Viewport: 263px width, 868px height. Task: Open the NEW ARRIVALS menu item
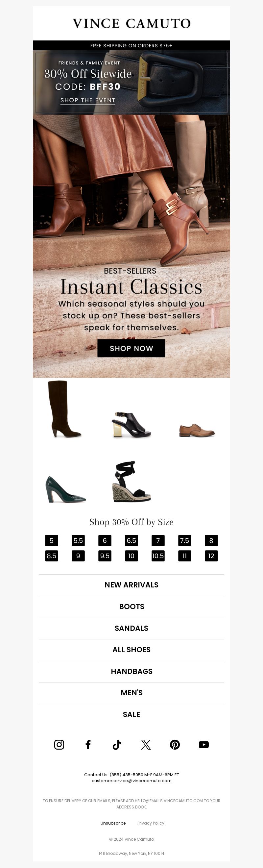pyautogui.click(x=131, y=585)
